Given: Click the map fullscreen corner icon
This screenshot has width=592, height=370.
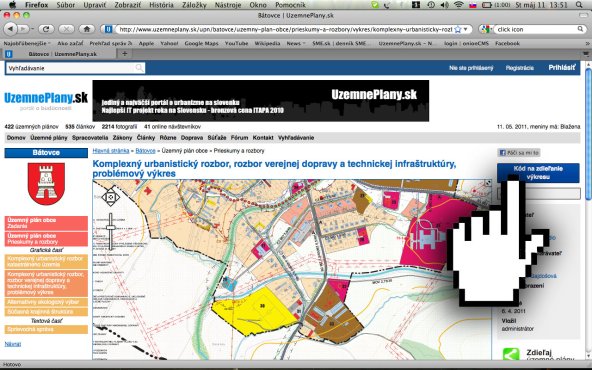Looking at the screenshot, I should [488, 183].
